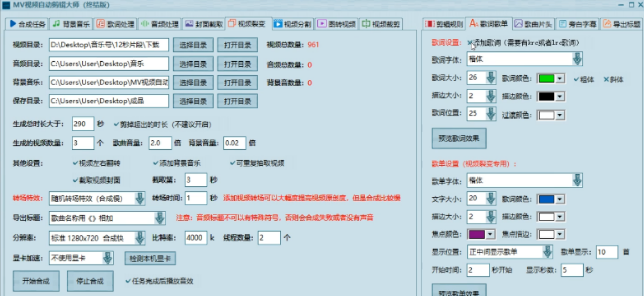The image size is (644, 296).
Task: Click the 旁白字幕 narration subtitle tab icon
Action: pyautogui.click(x=562, y=22)
